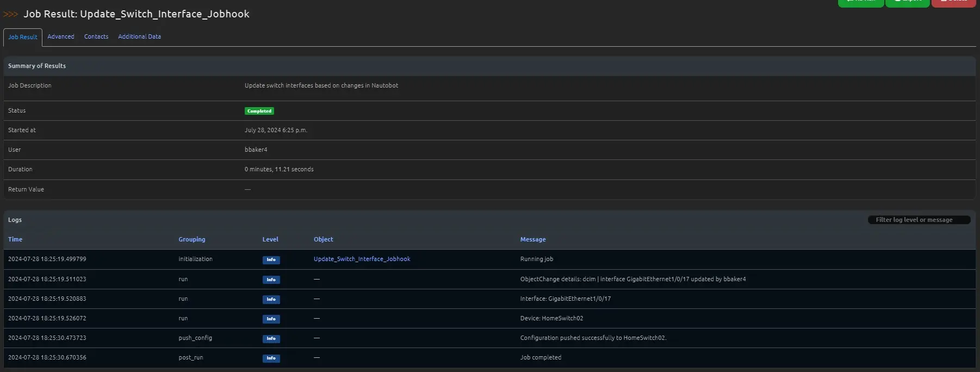Image resolution: width=980 pixels, height=372 pixels.
Task: Open the Update_Switch_Interface_Jobhook object link
Action: pyautogui.click(x=362, y=259)
